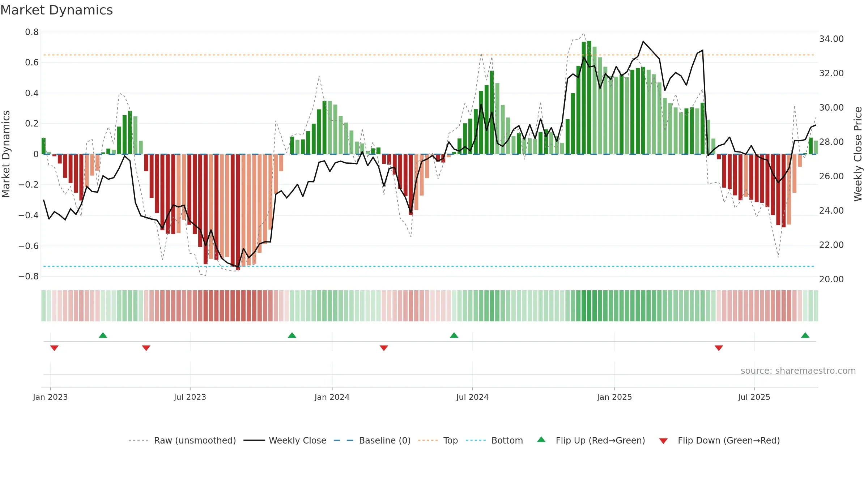Click the cyan dashed Bottom threshold line

pyautogui.click(x=429, y=266)
